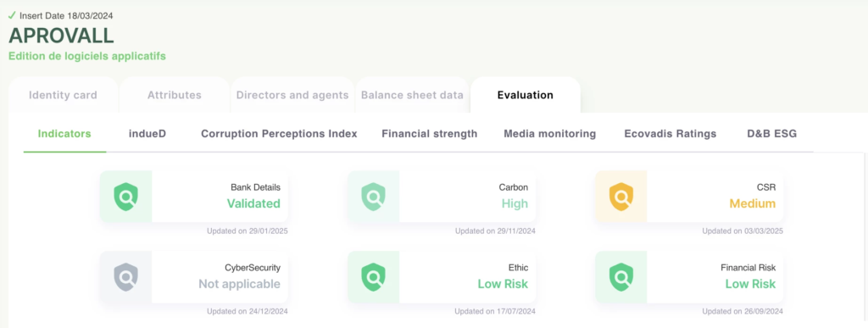The height and width of the screenshot is (328, 868).
Task: Open the Directors and agents tab
Action: click(292, 95)
